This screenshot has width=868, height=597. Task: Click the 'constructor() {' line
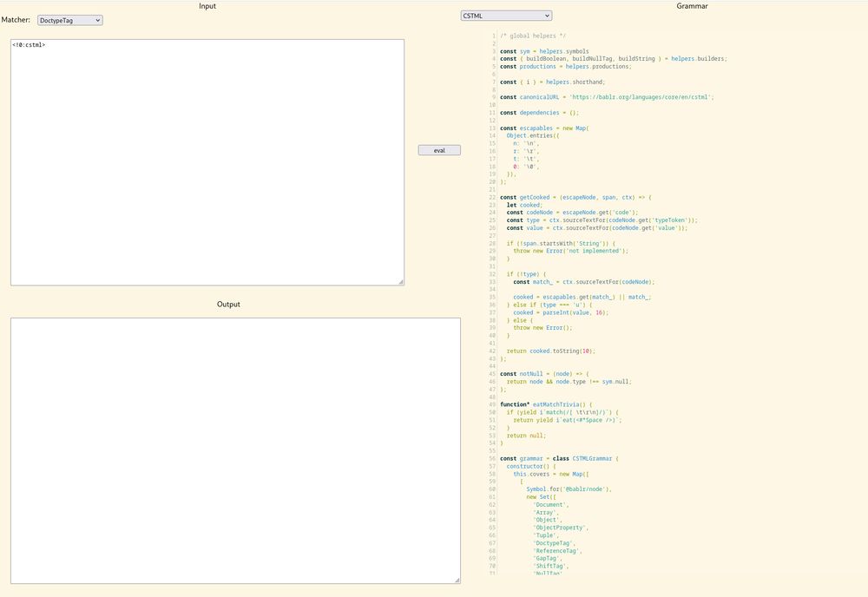coord(531,467)
